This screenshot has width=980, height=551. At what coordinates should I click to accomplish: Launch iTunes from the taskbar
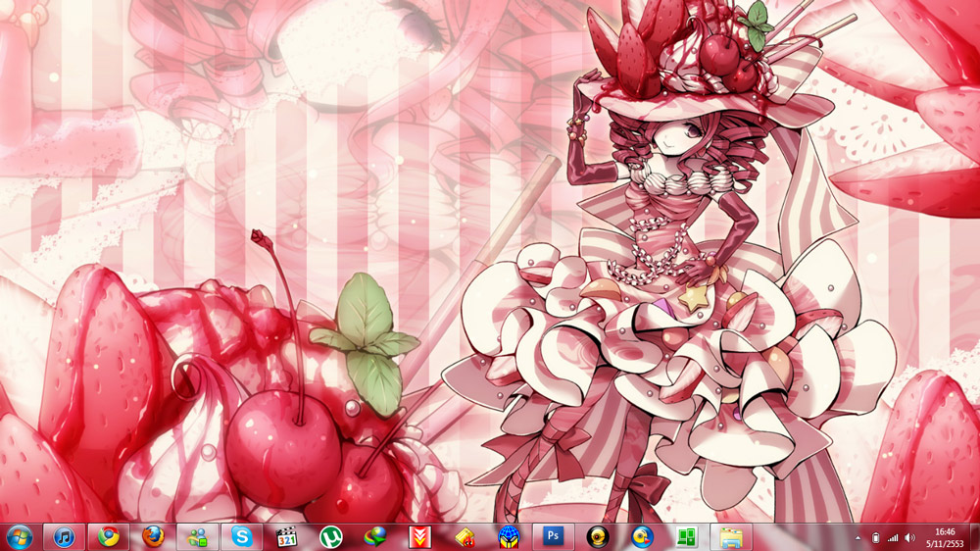pos(64,537)
